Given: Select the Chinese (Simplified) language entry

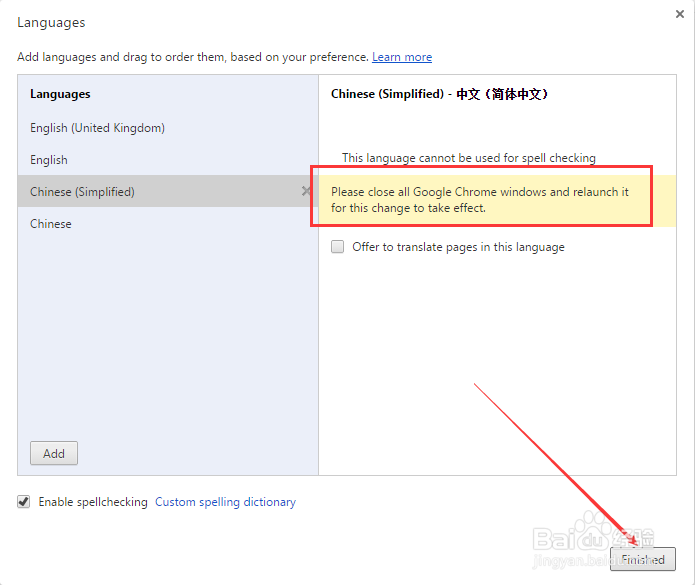Looking at the screenshot, I should (x=168, y=191).
